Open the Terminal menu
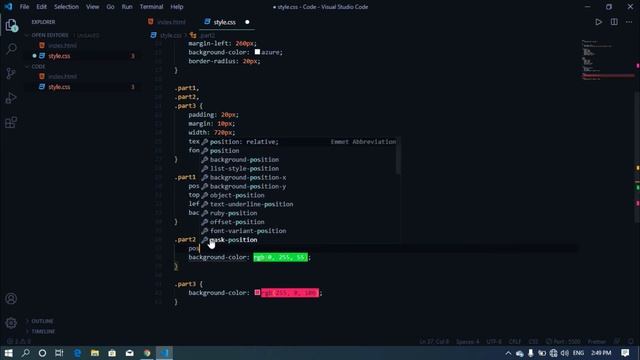640x360 pixels. [x=151, y=7]
